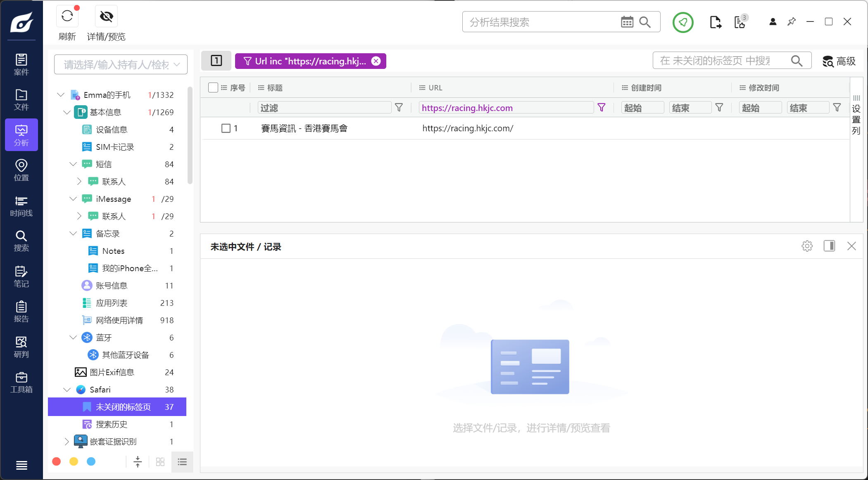Click the export file icon in top bar

pos(715,22)
